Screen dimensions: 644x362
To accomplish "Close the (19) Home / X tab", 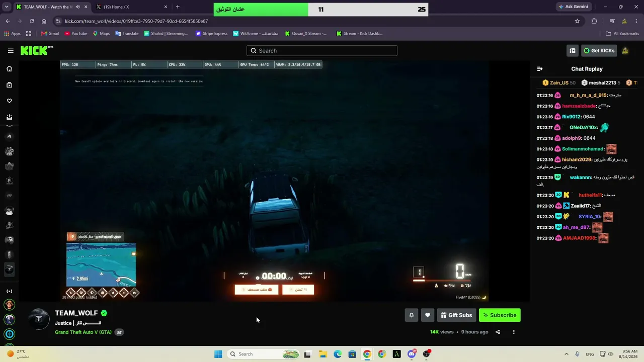I will pos(166,7).
